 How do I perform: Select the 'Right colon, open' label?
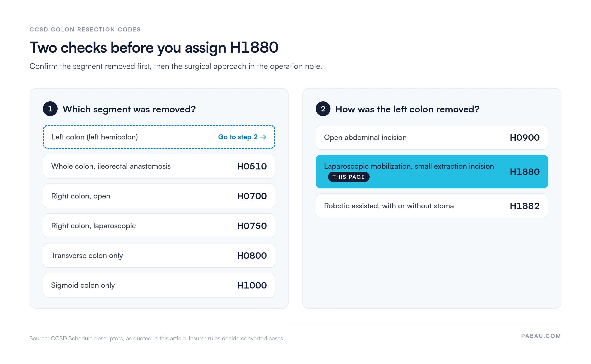(x=81, y=196)
